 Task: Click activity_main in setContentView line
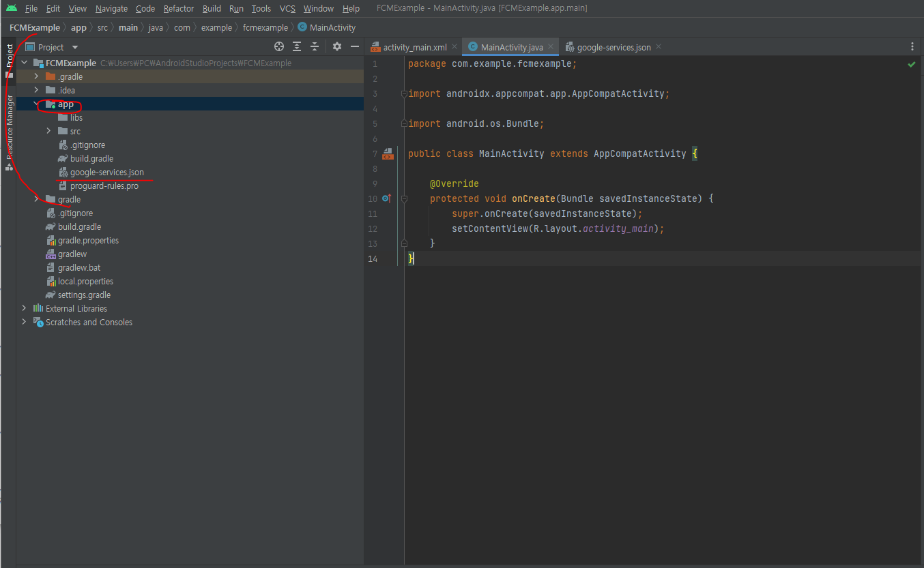tap(618, 228)
